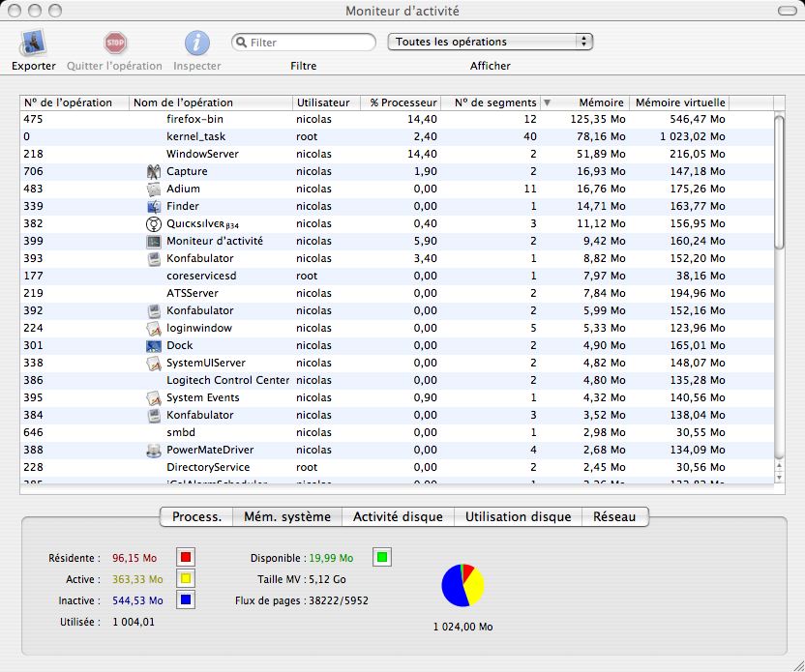Click the green Disponible color swatch
Screen dimensions: 805x672
point(382,557)
